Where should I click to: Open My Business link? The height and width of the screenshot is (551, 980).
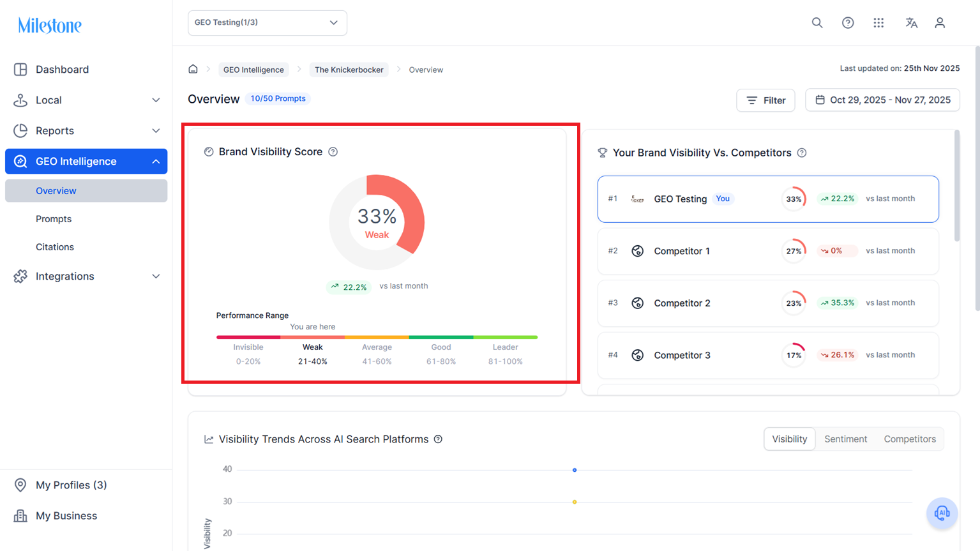click(x=66, y=516)
